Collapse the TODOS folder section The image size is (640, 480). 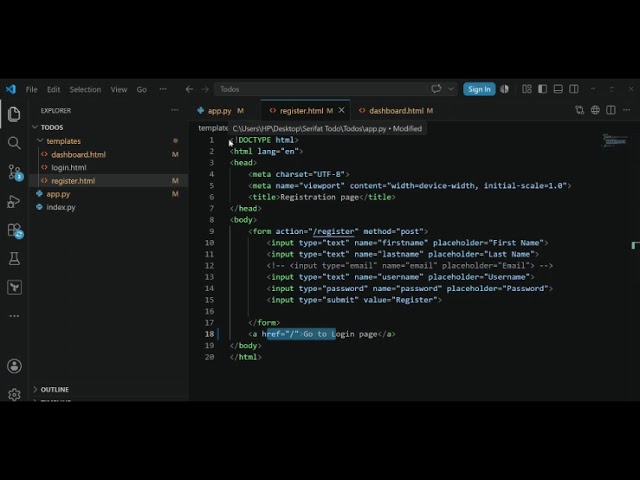tap(35, 127)
